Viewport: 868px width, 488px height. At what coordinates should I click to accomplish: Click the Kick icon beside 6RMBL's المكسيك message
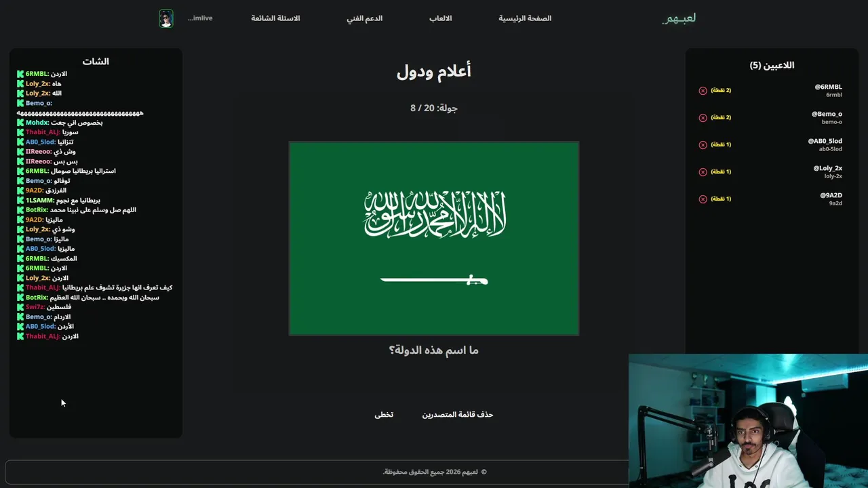[20, 259]
